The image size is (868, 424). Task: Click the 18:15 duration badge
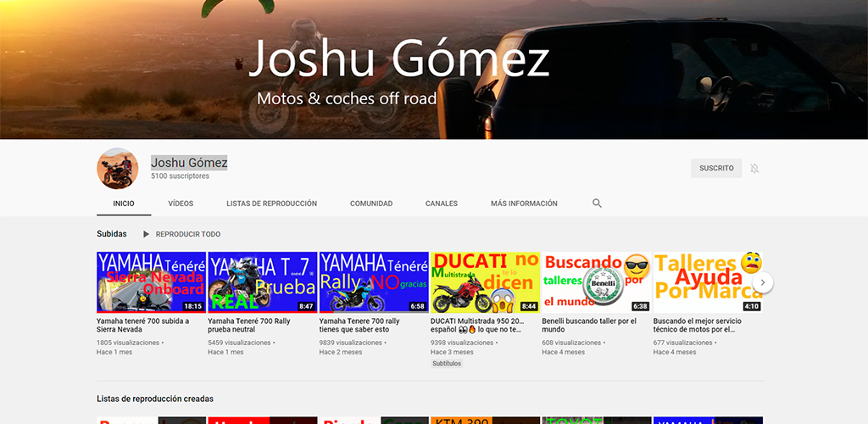tap(193, 306)
